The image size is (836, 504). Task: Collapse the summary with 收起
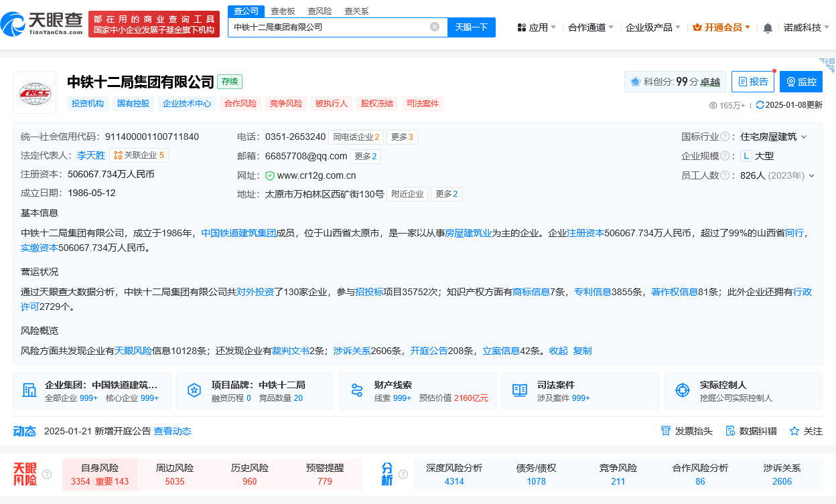pyautogui.click(x=558, y=351)
